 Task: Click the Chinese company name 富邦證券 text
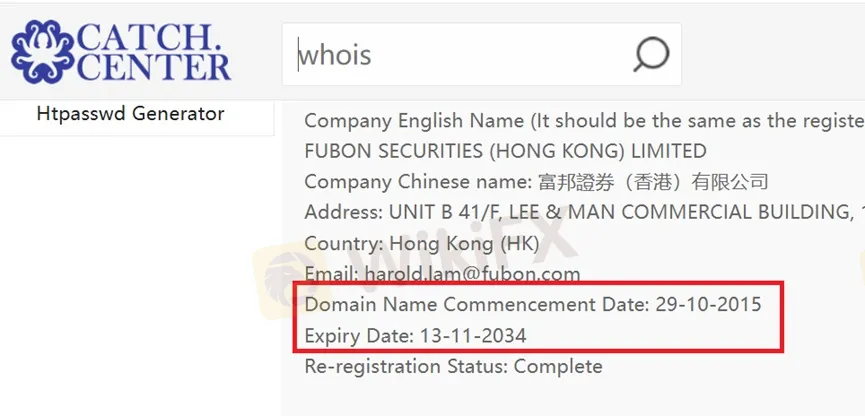point(576,182)
